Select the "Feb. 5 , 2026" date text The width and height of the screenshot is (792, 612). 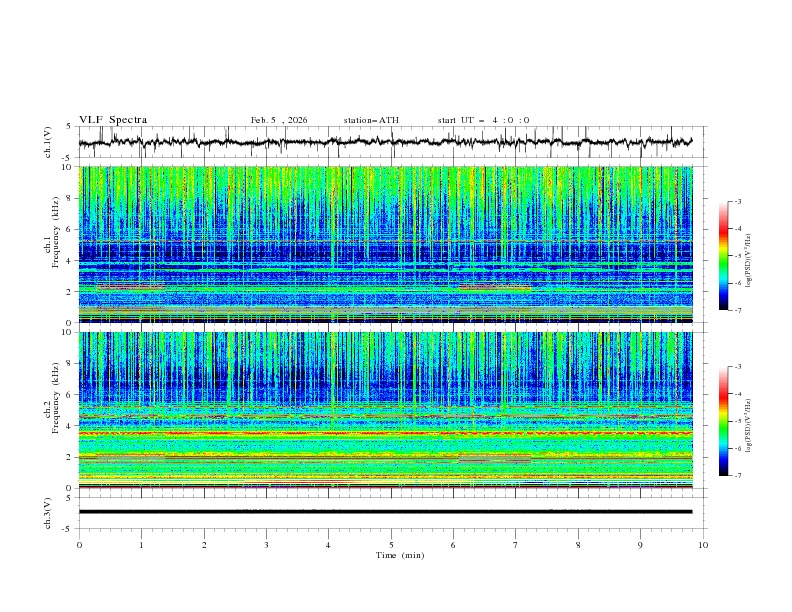pos(279,120)
